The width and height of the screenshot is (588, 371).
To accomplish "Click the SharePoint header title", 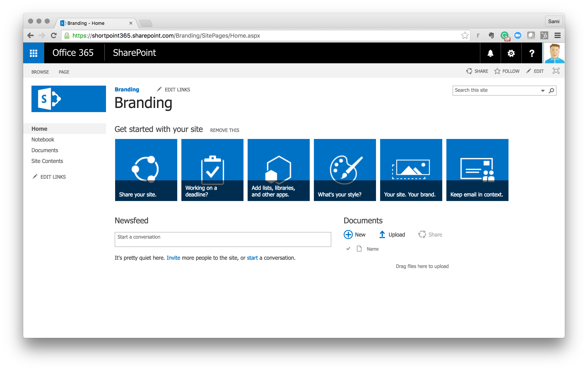I will click(x=134, y=53).
